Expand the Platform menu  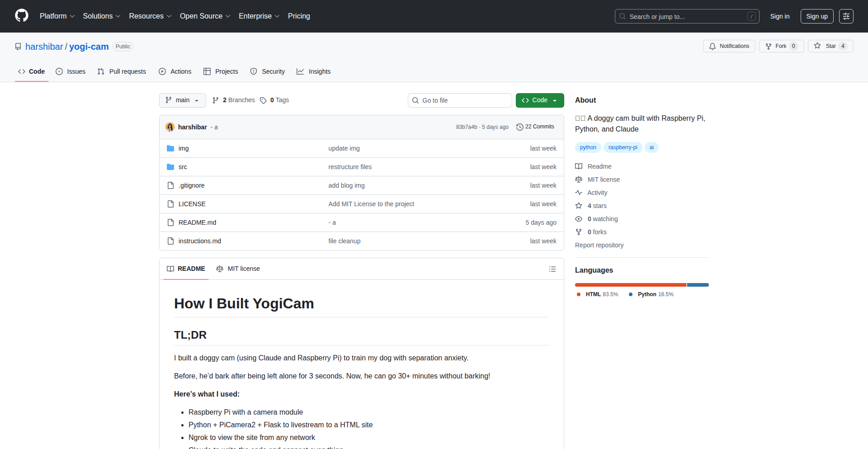point(57,16)
